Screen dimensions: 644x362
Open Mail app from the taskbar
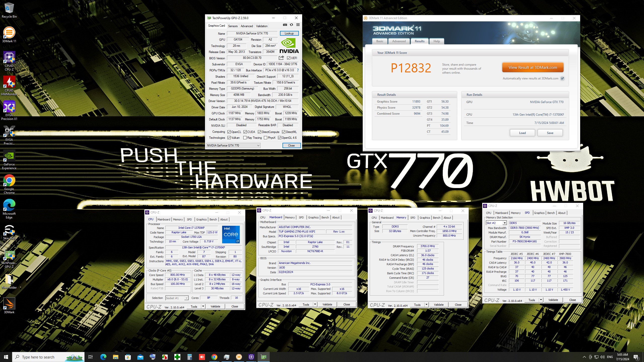140,357
